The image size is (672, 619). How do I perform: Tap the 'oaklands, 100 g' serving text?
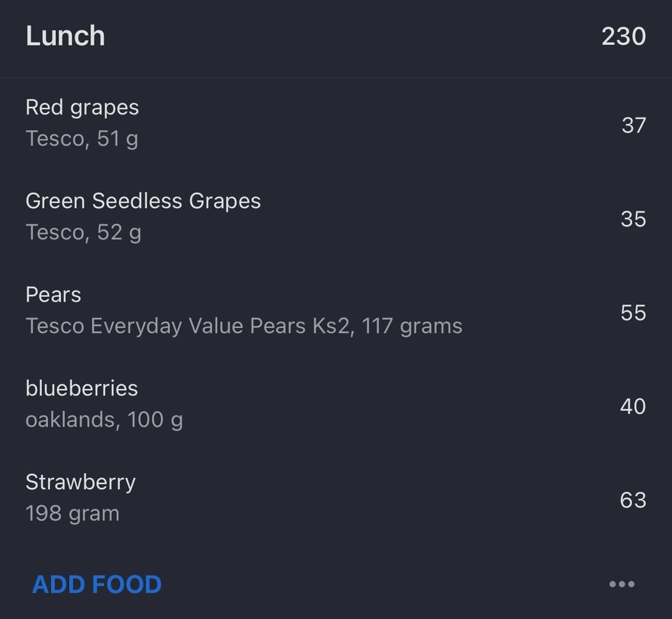click(104, 420)
